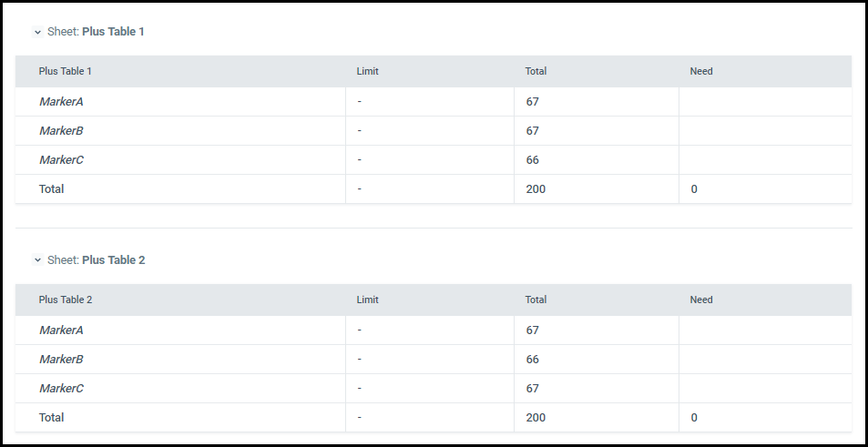The width and height of the screenshot is (868, 447).
Task: Select MarkerC row in Plus Table 2
Action: click(434, 389)
